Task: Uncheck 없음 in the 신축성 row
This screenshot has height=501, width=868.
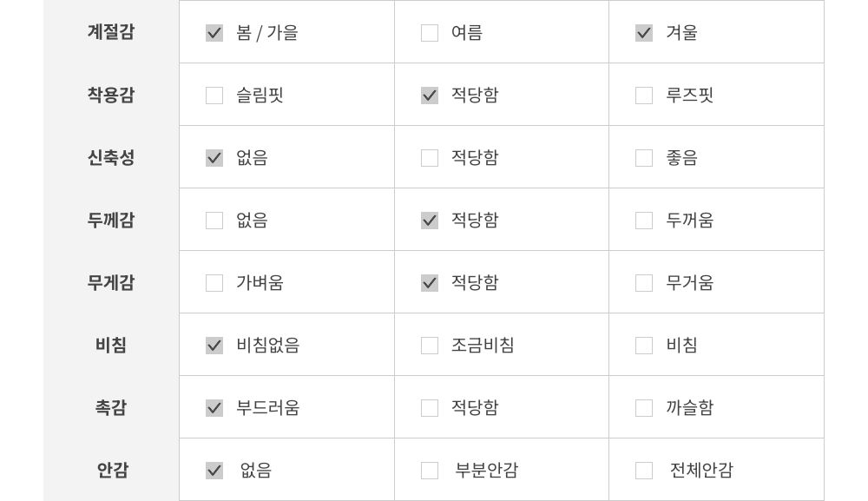Action: [x=214, y=158]
